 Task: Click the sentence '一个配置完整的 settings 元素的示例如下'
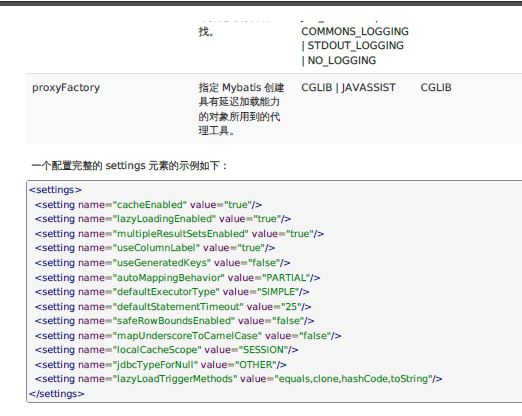point(129,165)
